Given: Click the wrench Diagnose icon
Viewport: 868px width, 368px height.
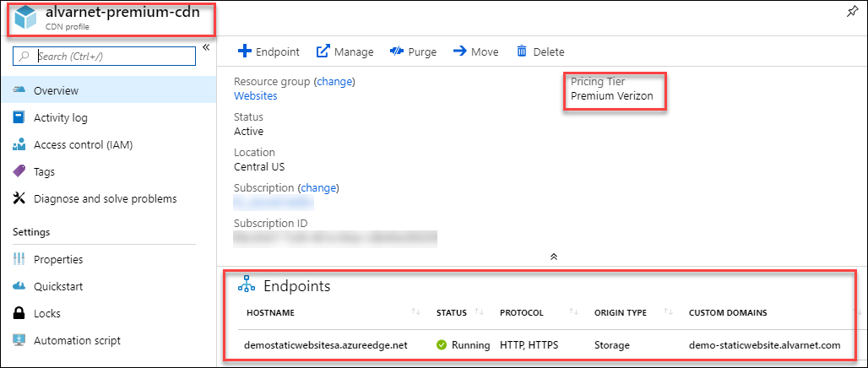Looking at the screenshot, I should pyautogui.click(x=19, y=198).
